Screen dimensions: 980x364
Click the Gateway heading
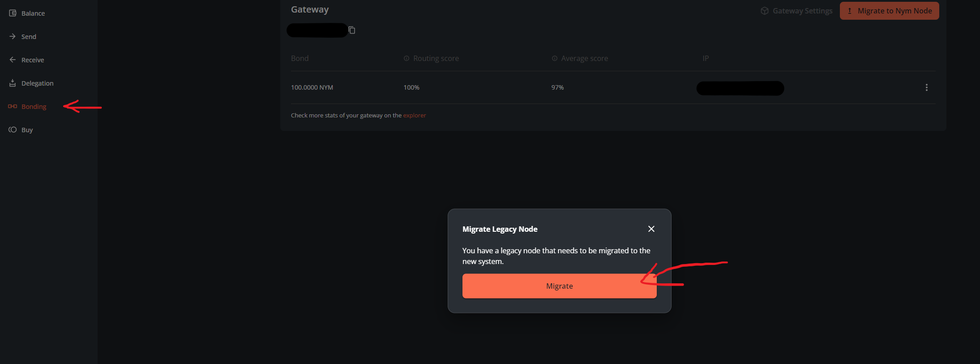coord(310,9)
